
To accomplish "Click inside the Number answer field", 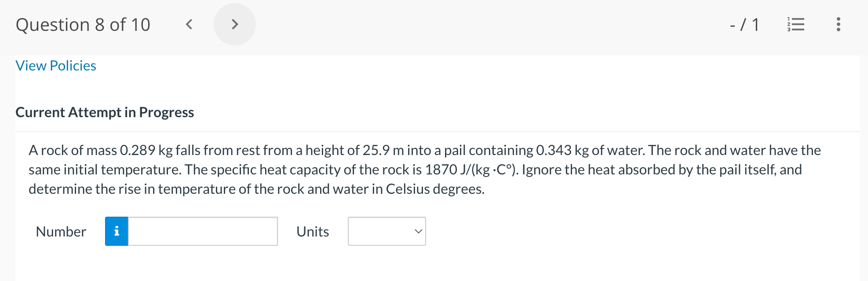I will point(202,231).
